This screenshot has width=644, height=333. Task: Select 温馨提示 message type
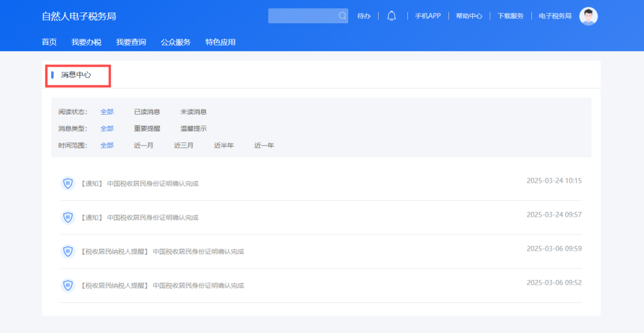(x=193, y=128)
